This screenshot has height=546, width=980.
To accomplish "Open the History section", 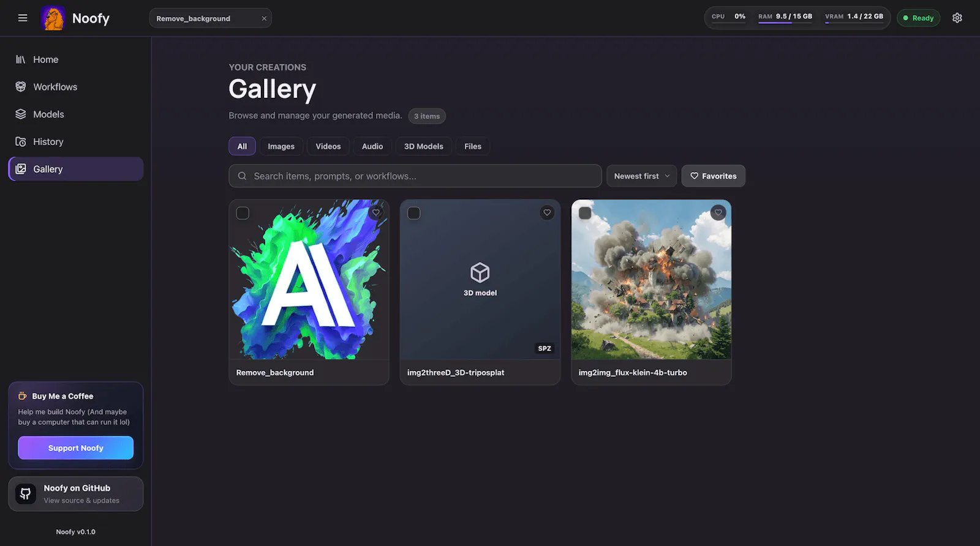I will point(76,142).
